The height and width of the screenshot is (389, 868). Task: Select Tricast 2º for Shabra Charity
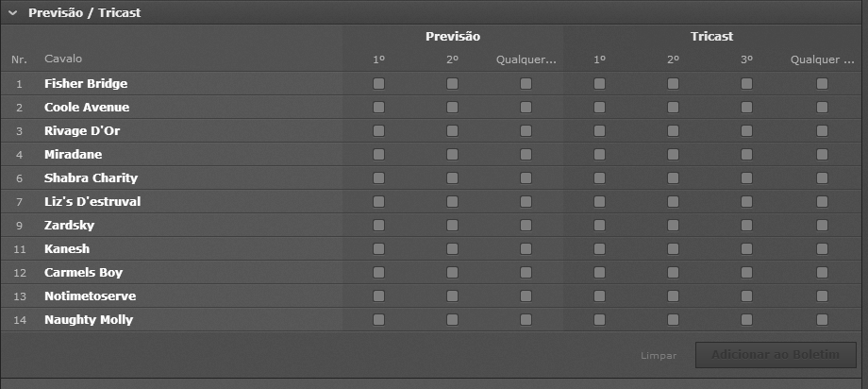point(673,178)
